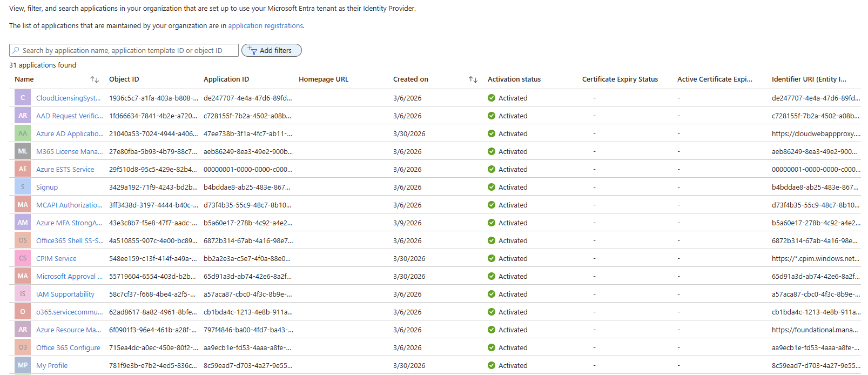Open the Azure ESTS Service application
The width and height of the screenshot is (868, 375).
65,169
